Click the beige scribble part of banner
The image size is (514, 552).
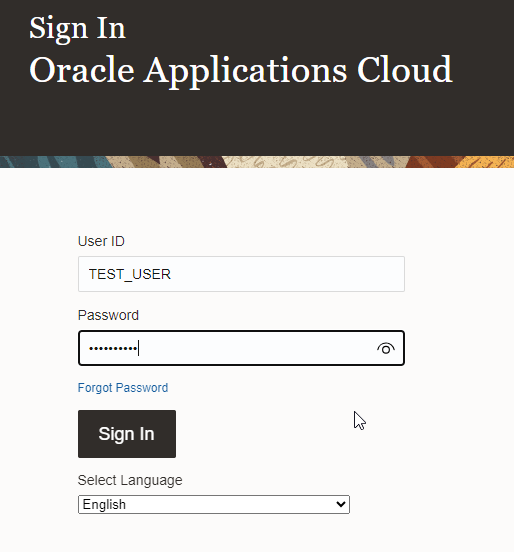[x=289, y=162]
